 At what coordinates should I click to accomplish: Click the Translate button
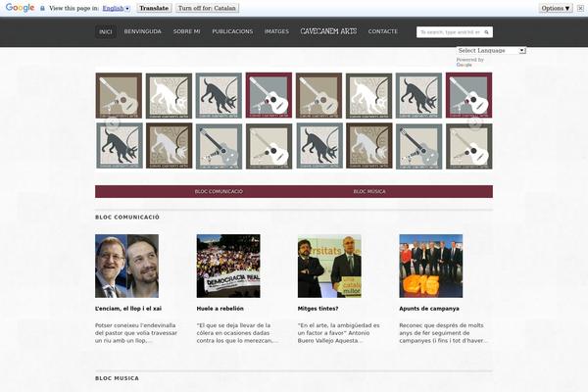(x=154, y=8)
